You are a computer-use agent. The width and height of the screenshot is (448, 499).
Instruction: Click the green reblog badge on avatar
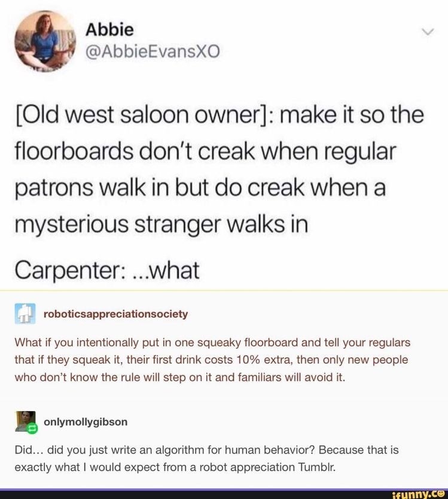tap(32, 428)
